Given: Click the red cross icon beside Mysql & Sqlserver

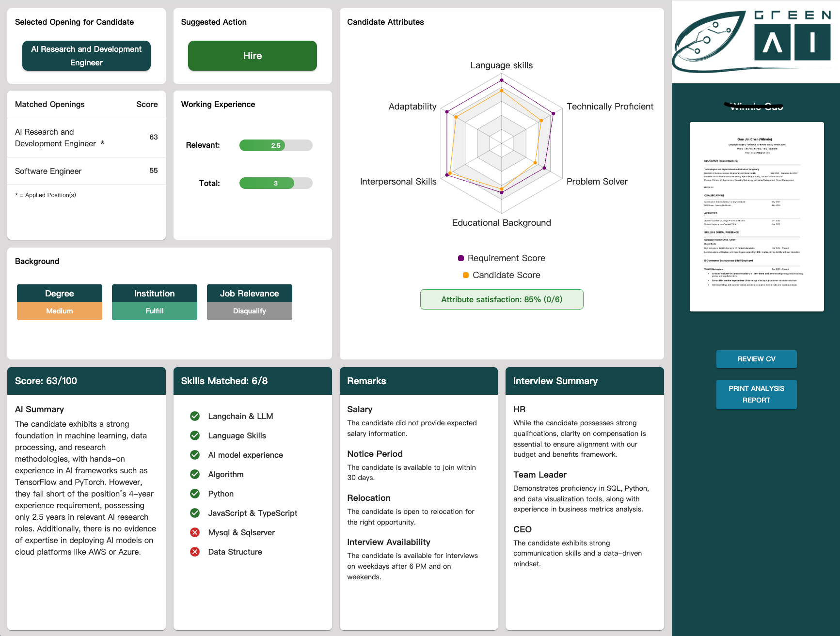Looking at the screenshot, I should 195,532.
